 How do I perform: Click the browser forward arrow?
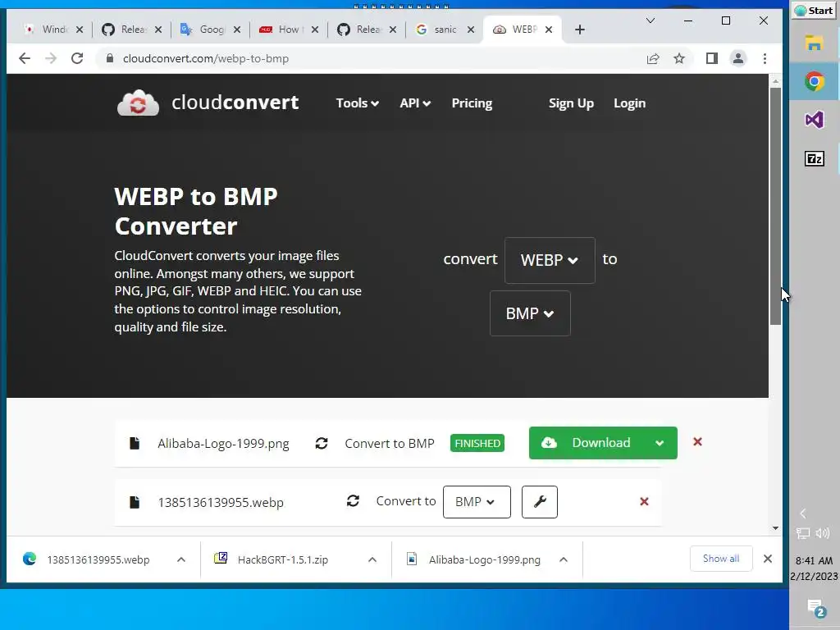[51, 58]
